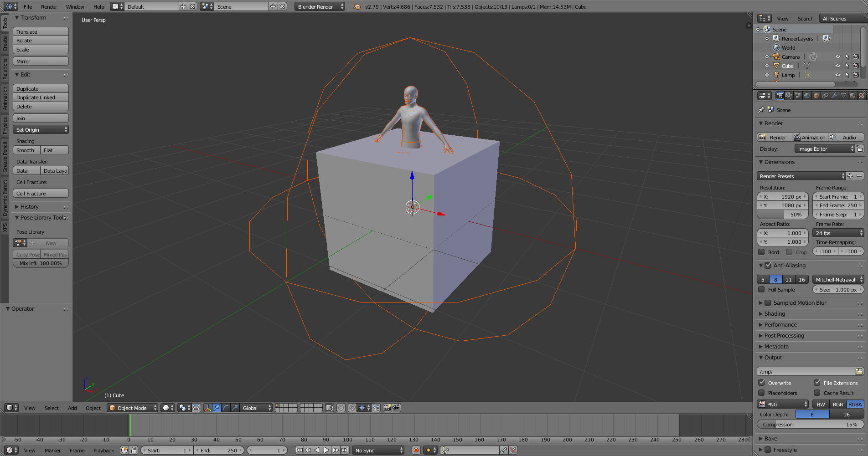868x456 pixels.
Task: Click jump to first frame button
Action: pos(299,450)
